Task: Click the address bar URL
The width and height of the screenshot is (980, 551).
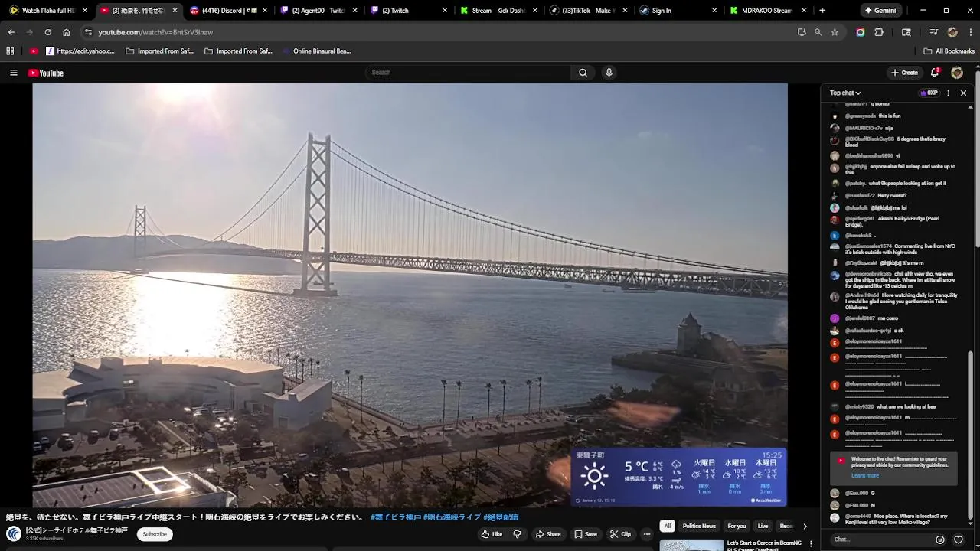Action: coord(155,32)
